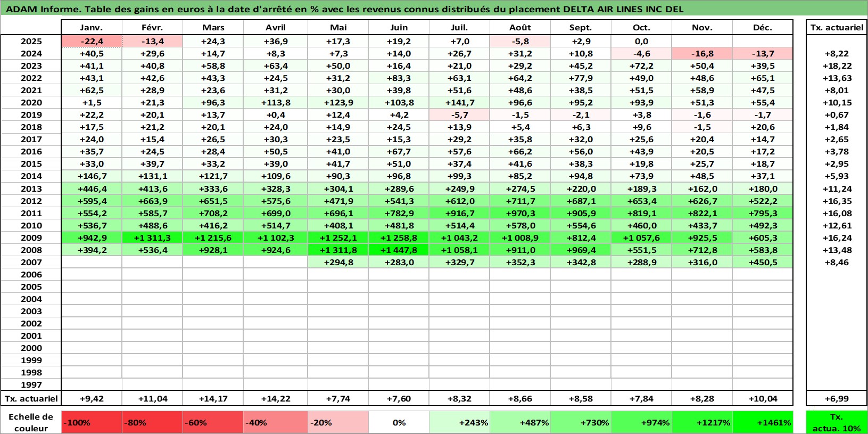Click the +1 057,6 cell for October 2009
This screenshot has width=868, height=434.
point(641,238)
